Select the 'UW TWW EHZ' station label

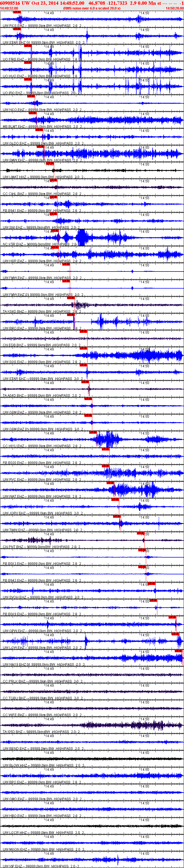tap(15, 531)
